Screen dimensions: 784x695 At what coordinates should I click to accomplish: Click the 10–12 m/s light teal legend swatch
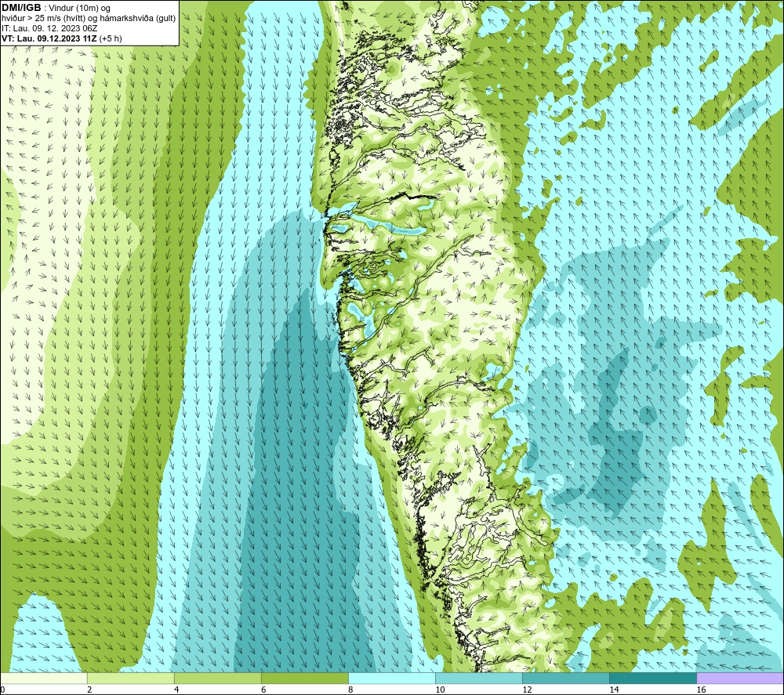[479, 679]
